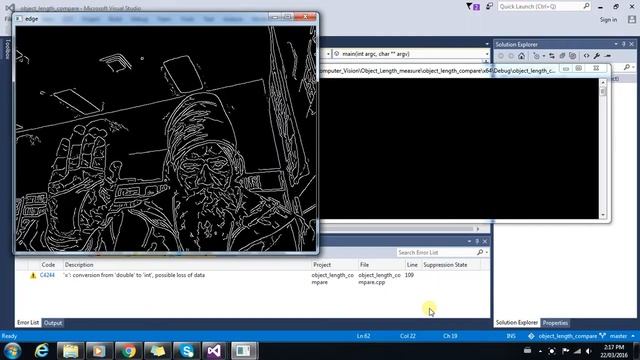
Task: Click the scope dropdown arrow left of main
Action: pyautogui.click(x=328, y=54)
